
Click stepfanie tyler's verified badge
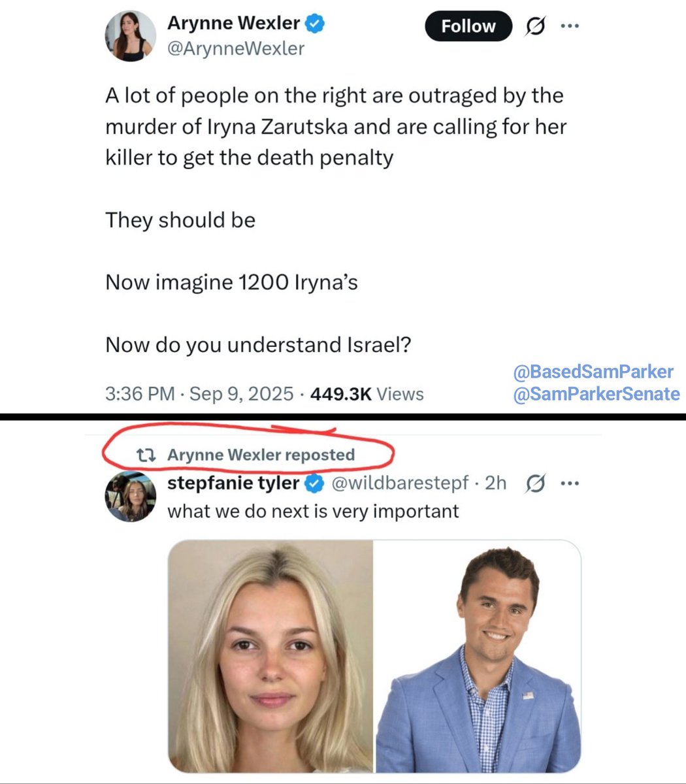(315, 483)
